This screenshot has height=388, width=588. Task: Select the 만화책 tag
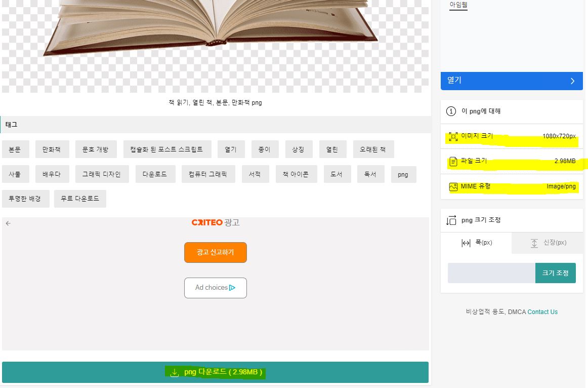tap(52, 149)
